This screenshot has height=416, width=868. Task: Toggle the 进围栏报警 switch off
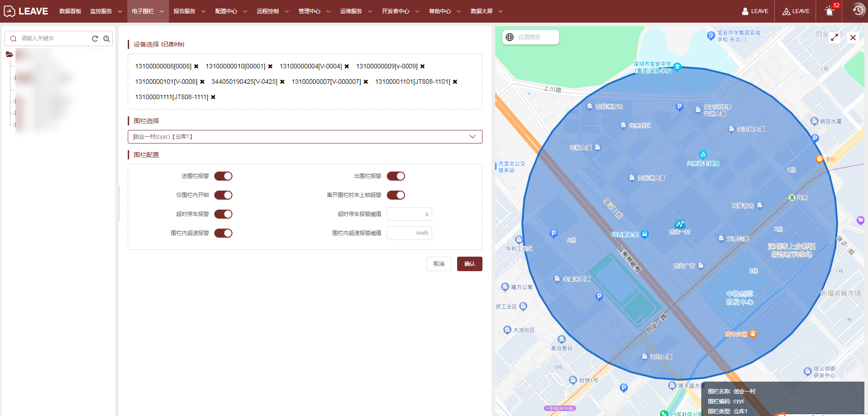click(x=223, y=176)
